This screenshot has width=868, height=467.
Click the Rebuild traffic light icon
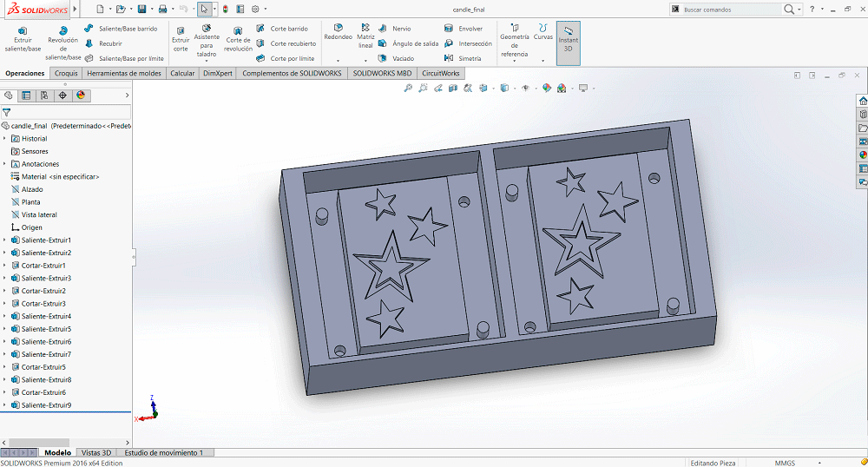pos(226,9)
